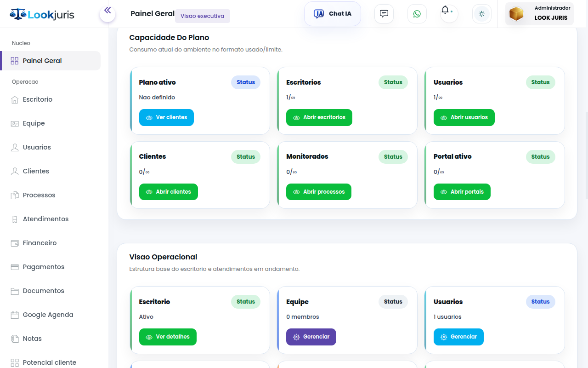Click Abrir portais button
This screenshot has height=368, width=588.
tap(462, 192)
